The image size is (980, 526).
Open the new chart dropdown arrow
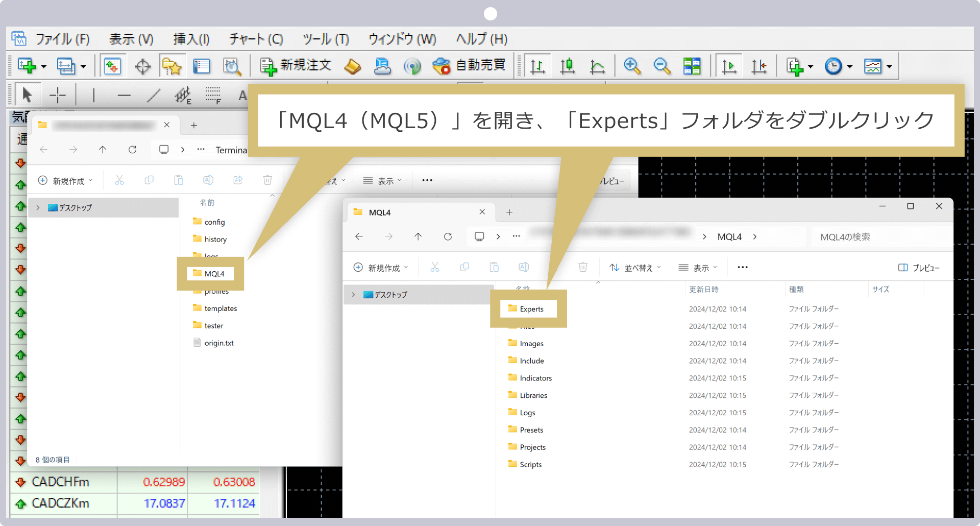(x=44, y=66)
